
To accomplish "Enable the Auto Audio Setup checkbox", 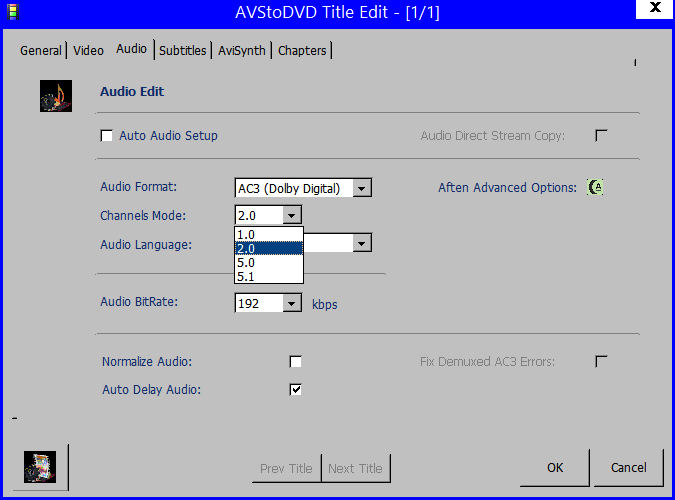I will click(x=107, y=136).
